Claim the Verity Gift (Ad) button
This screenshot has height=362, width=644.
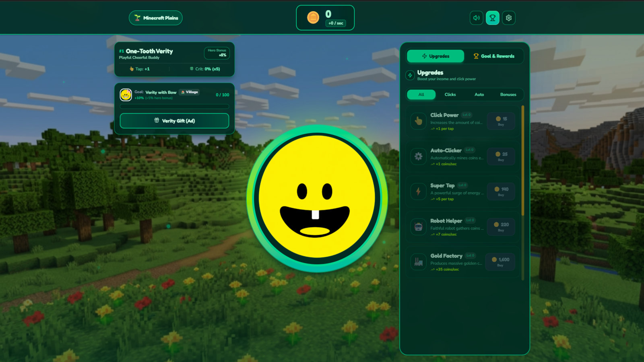[x=174, y=121]
